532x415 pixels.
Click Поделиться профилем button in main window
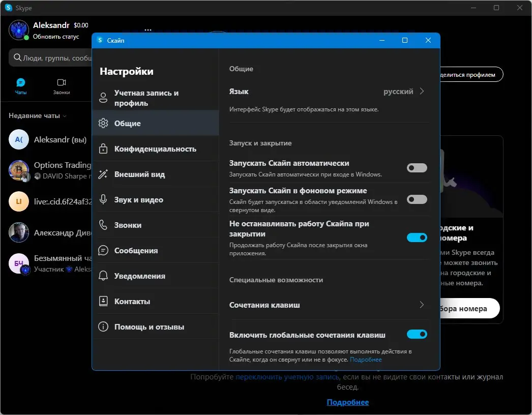click(x=471, y=74)
